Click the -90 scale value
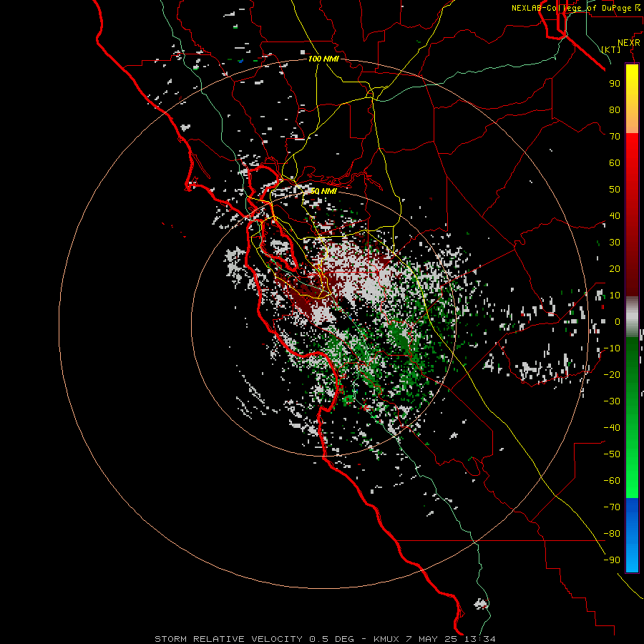The image size is (644, 644). pos(612,560)
